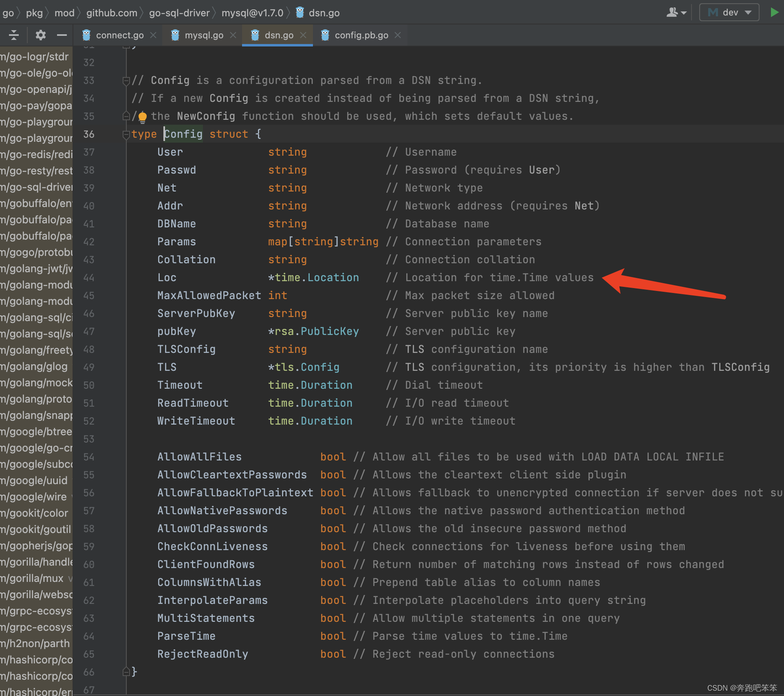
Task: Click the MultiStatements field on line 63
Action: pos(206,618)
